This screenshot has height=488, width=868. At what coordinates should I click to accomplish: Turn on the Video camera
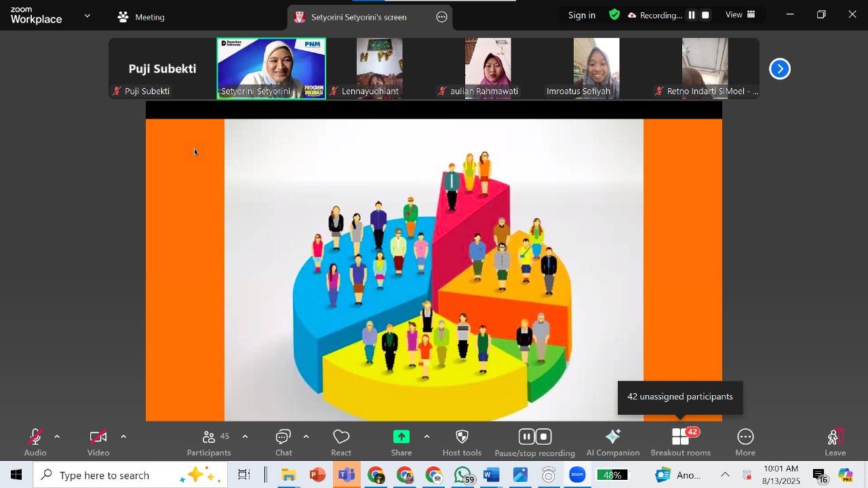click(x=98, y=442)
